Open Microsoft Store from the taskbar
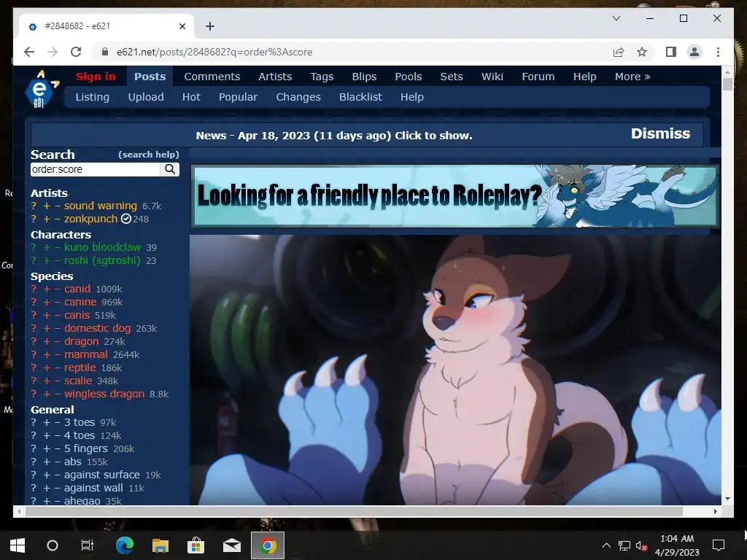 (196, 545)
